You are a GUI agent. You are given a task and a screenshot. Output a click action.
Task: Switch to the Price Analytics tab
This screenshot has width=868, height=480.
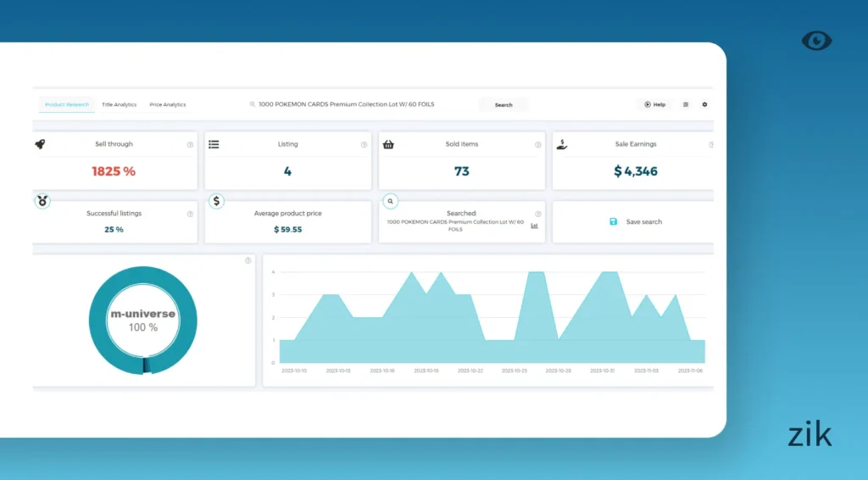point(168,105)
